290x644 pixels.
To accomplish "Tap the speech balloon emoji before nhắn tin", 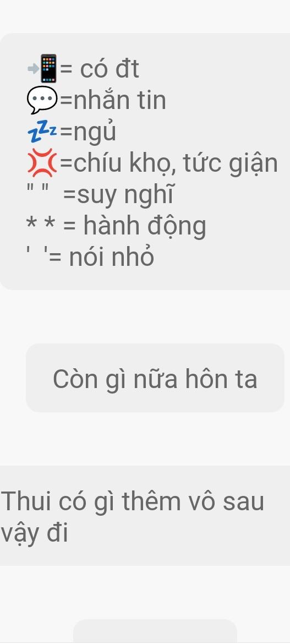I will point(43,101).
